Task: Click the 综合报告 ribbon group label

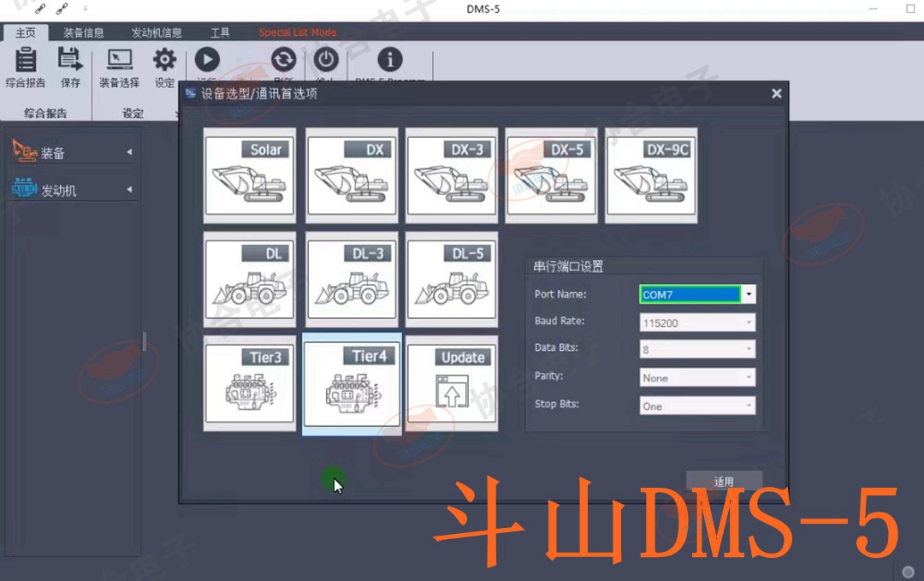Action: coord(45,113)
